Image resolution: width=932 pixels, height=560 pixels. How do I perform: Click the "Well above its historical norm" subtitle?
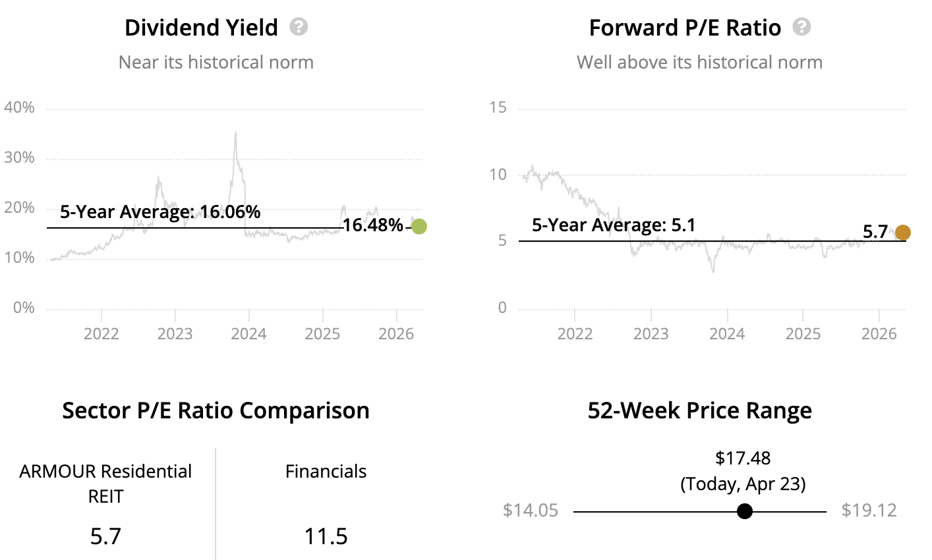699,63
